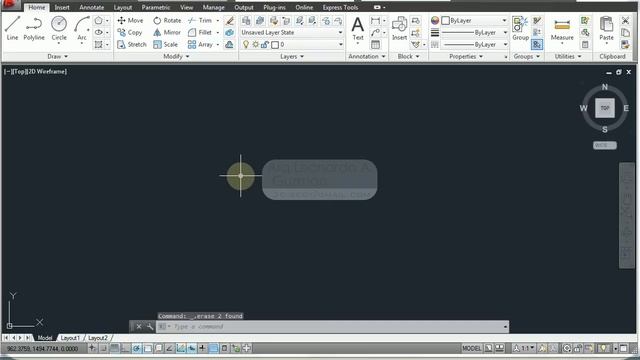Activate the Scale command

point(165,44)
